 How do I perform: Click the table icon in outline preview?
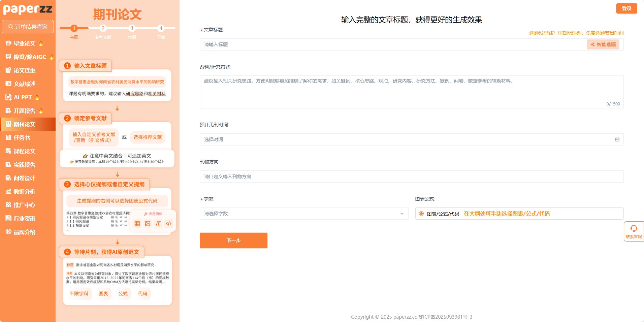coord(137,224)
